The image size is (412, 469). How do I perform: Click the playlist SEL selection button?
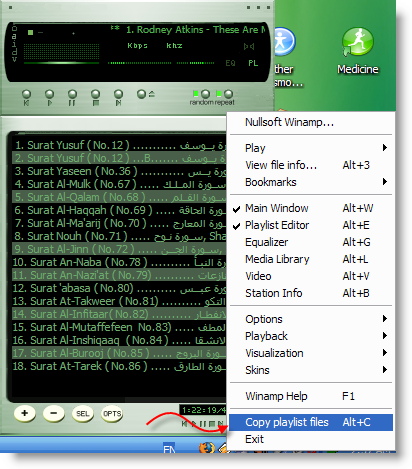pyautogui.click(x=83, y=414)
